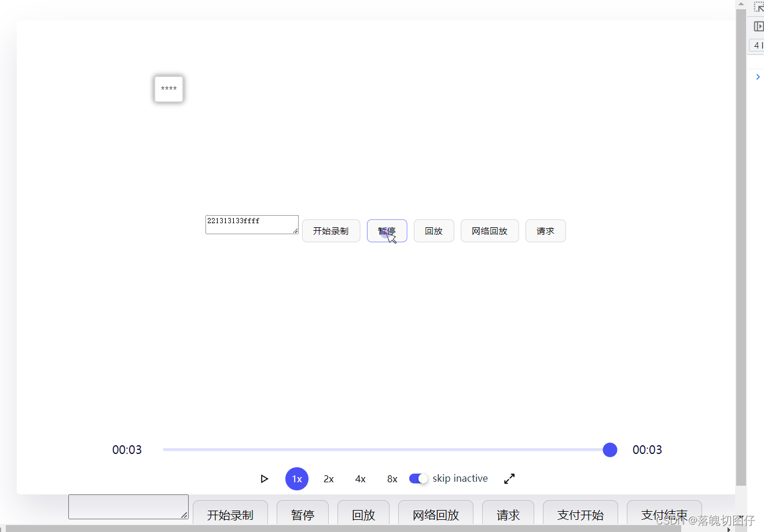Viewport: 764px width, 532px height.
Task: Disable the 'skip inactive' toggle
Action: (x=418, y=478)
